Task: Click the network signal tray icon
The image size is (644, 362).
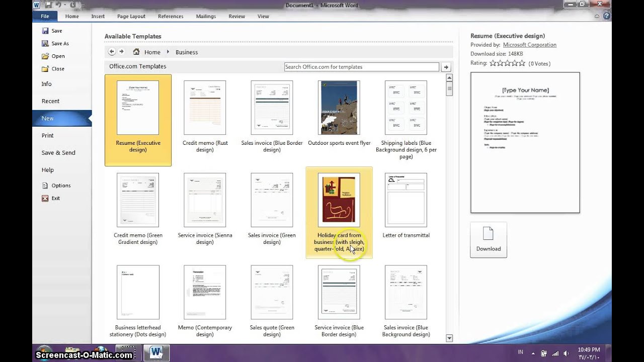Action: pos(555,353)
